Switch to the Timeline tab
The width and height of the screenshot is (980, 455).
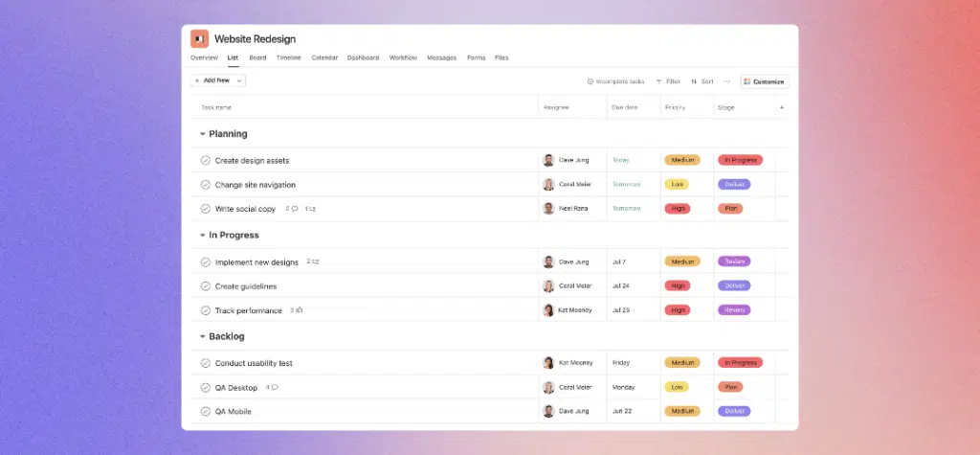(x=288, y=57)
